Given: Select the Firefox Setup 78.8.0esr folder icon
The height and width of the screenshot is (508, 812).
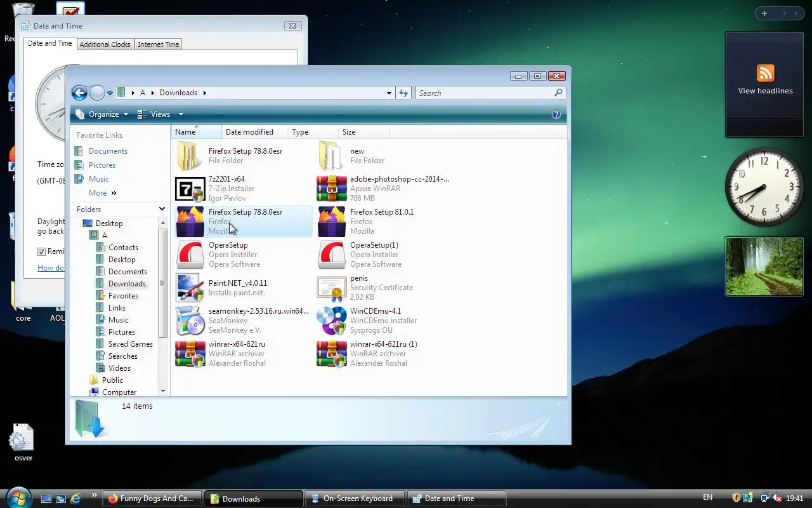Looking at the screenshot, I should [x=190, y=156].
